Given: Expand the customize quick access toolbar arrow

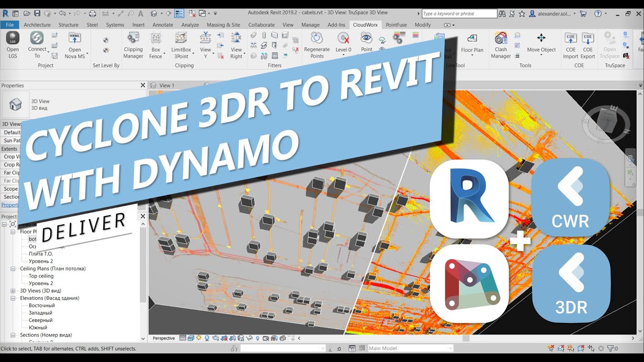Looking at the screenshot, I should click(215, 13).
